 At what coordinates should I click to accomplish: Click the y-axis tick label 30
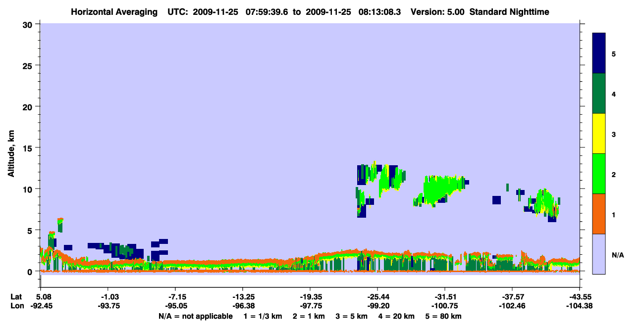(x=29, y=24)
